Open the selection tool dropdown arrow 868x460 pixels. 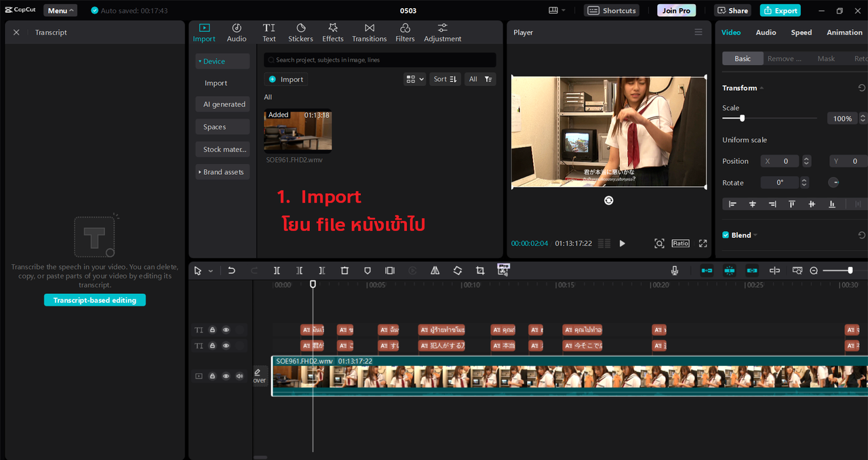coord(211,271)
